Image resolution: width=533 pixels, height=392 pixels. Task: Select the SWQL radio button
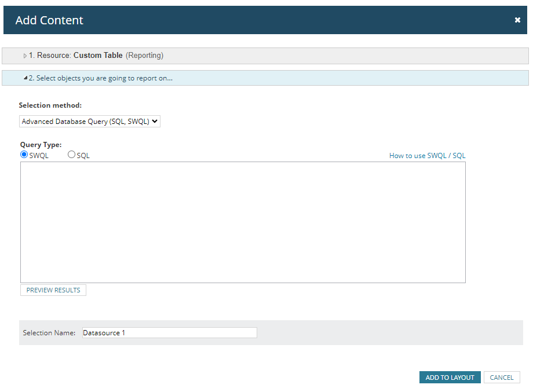point(24,155)
